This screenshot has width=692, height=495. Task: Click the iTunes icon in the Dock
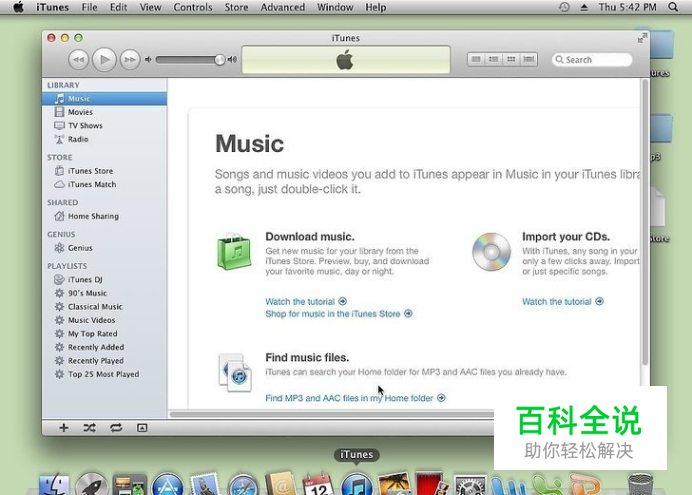click(x=357, y=484)
